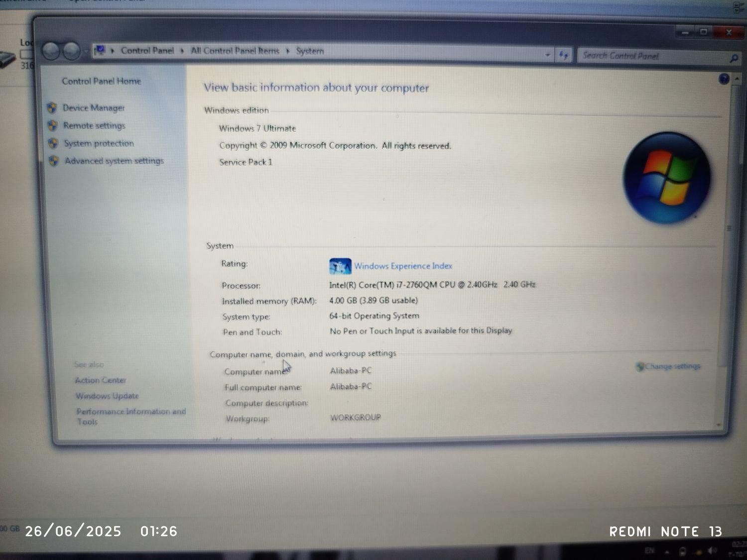Click the Alibaba-PC value beside Full computer name
The image size is (747, 560).
click(x=351, y=386)
